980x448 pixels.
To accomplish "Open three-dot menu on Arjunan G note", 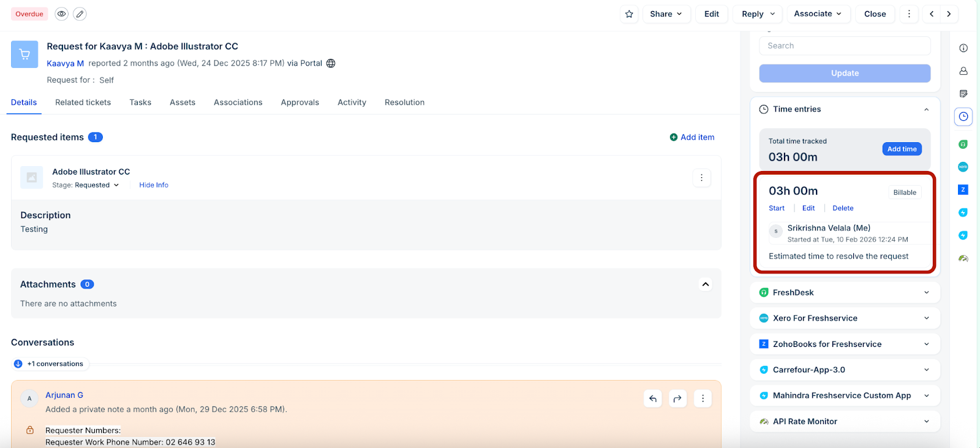I will (x=703, y=398).
